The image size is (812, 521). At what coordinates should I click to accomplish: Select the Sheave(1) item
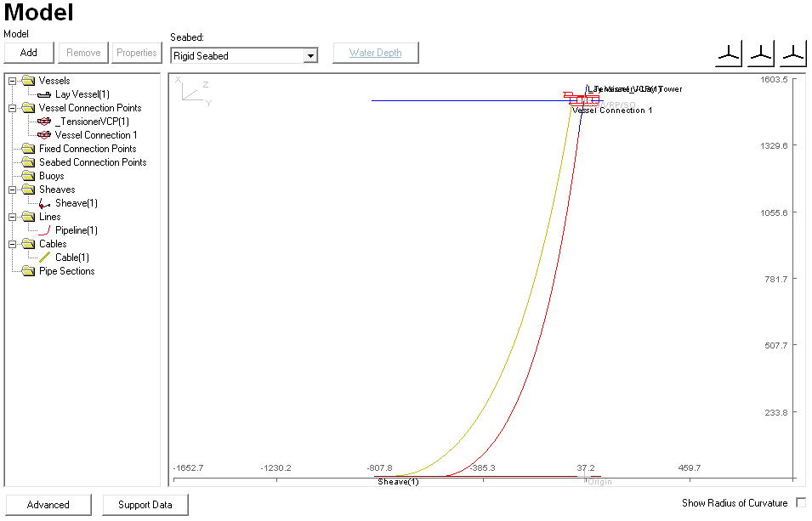point(77,203)
